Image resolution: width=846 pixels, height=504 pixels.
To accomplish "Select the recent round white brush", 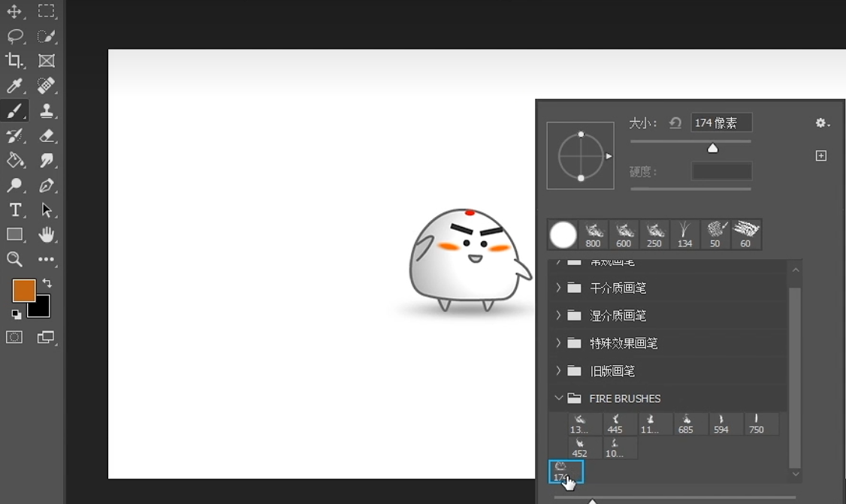I will (x=563, y=235).
